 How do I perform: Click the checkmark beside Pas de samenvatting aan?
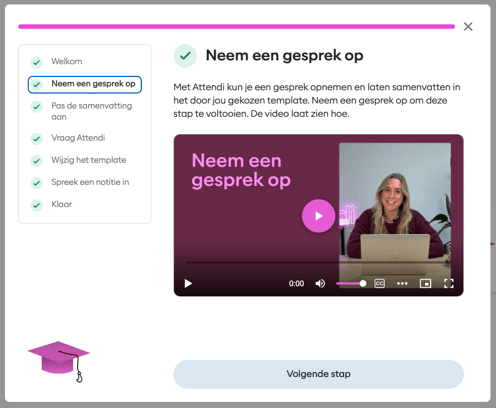click(37, 107)
